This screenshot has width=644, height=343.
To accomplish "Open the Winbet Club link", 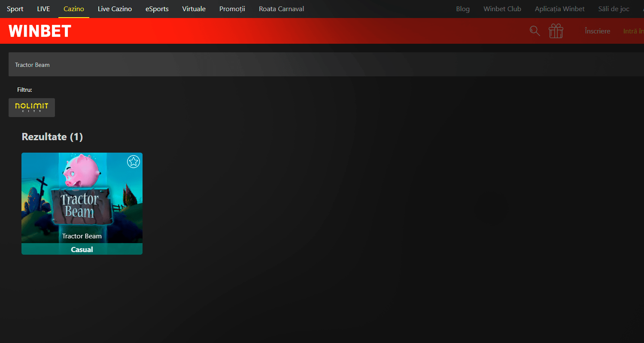I will point(502,9).
